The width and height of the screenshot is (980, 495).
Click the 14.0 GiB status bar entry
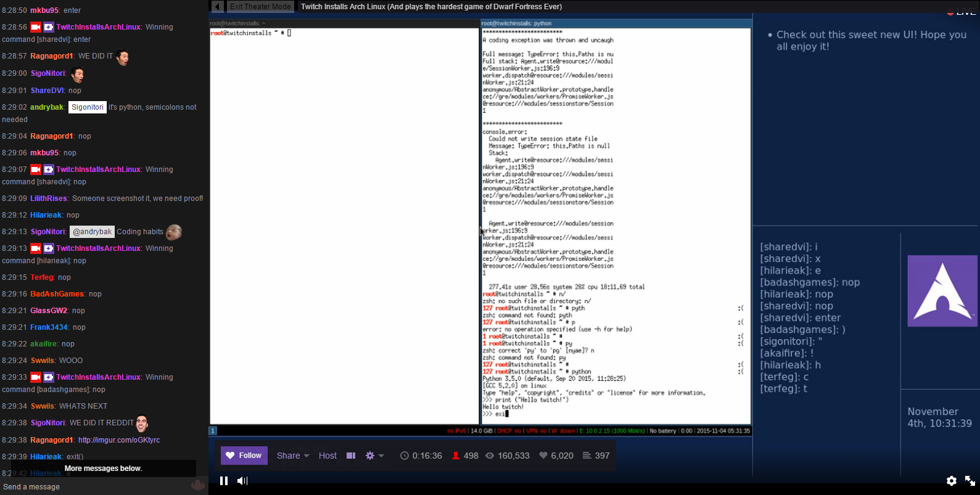point(482,431)
